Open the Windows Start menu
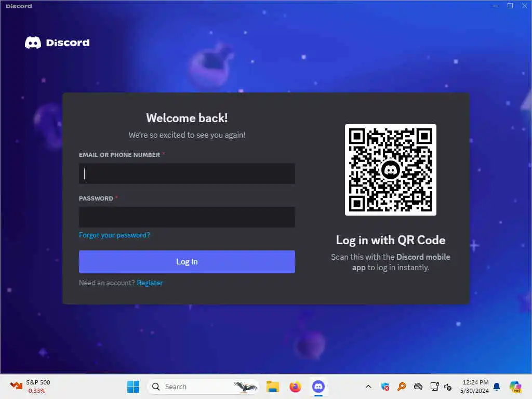The image size is (532, 399). pos(133,387)
